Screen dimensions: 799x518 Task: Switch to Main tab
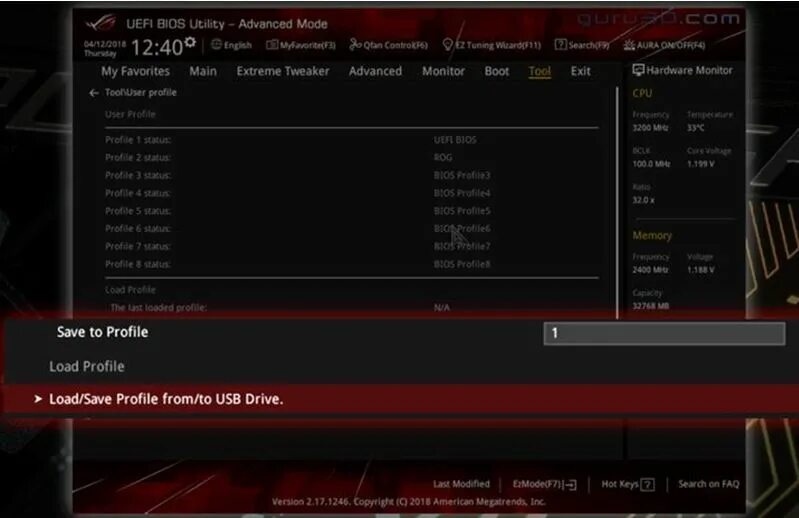203,71
